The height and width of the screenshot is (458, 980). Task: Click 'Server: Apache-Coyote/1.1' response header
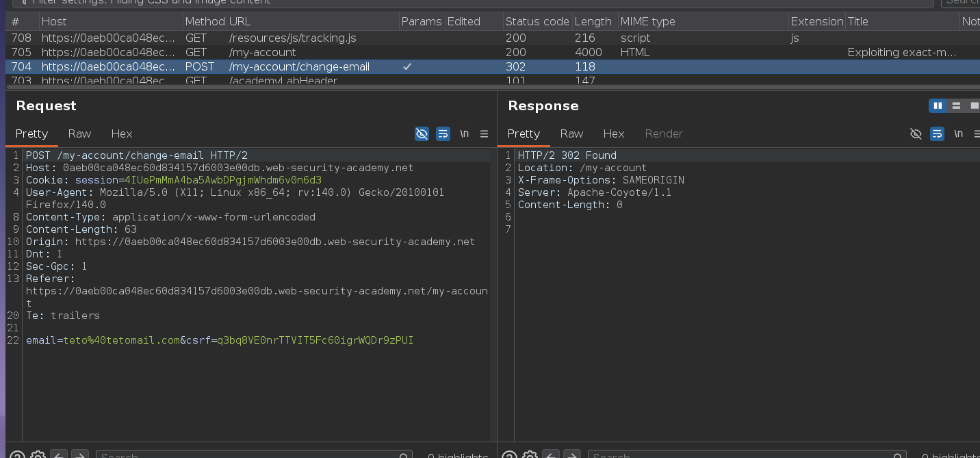point(595,192)
